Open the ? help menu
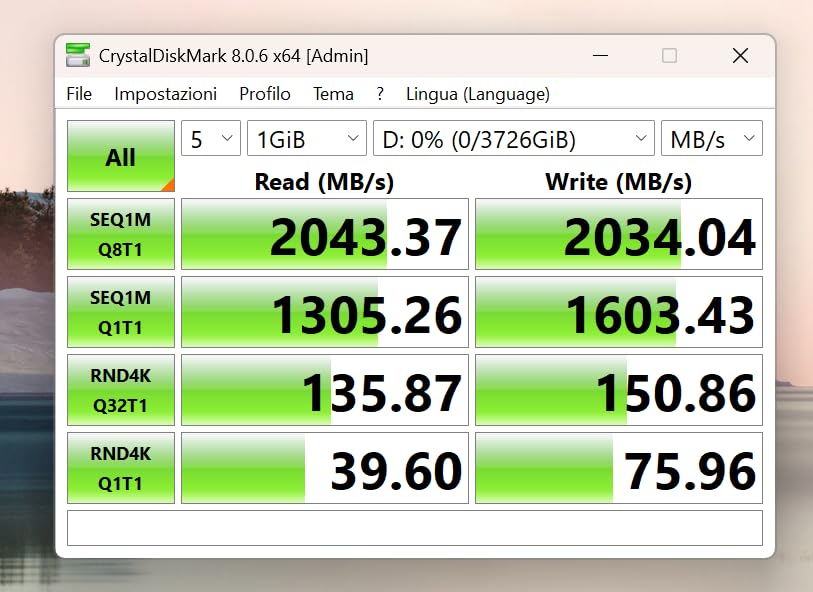The width and height of the screenshot is (813, 592). click(380, 94)
